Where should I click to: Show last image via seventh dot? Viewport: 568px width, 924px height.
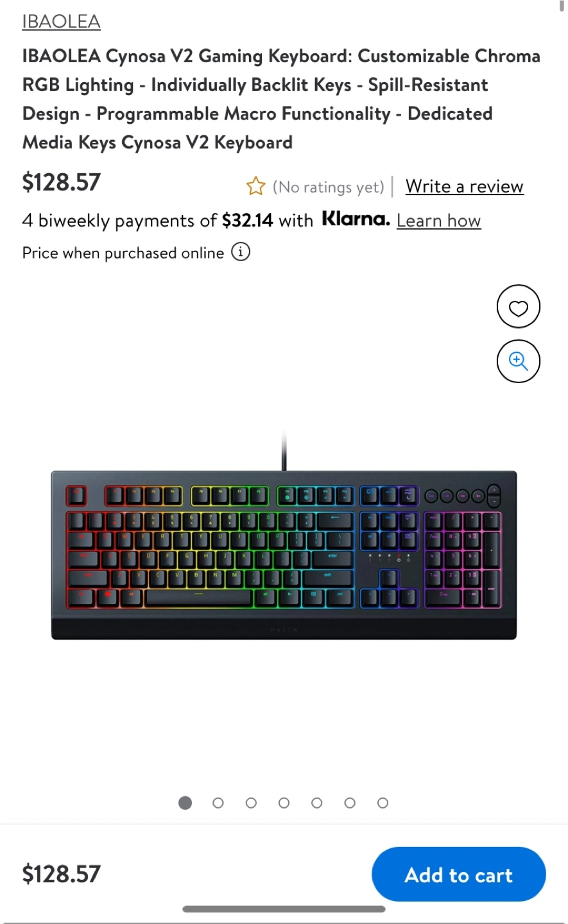click(x=383, y=803)
